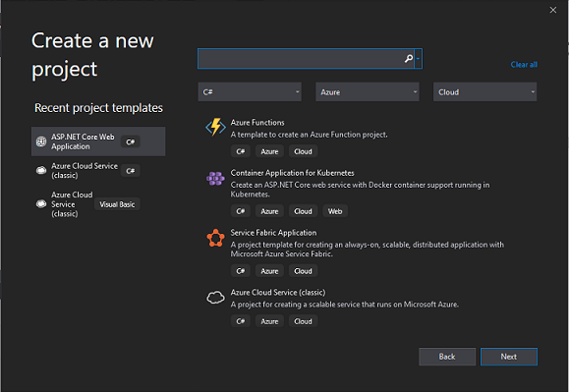Click the Service Fabric 'always-on, scalable' description text
The image size is (569, 392).
[x=368, y=250]
